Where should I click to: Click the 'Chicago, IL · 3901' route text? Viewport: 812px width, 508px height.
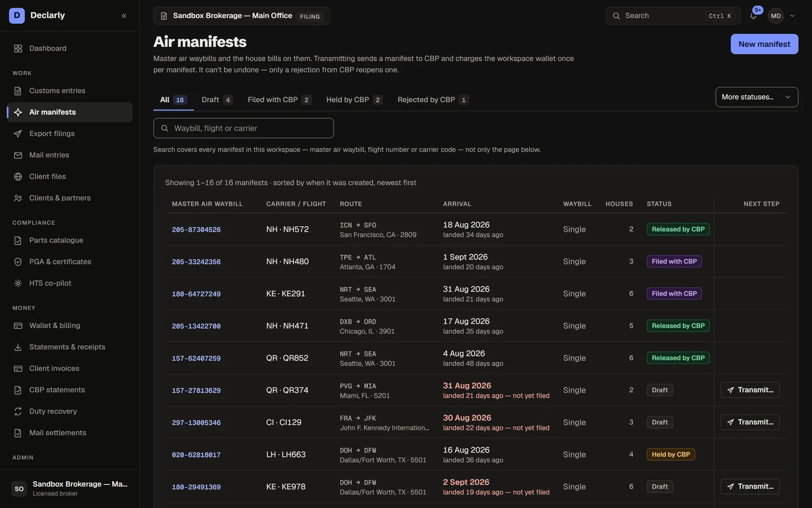(x=367, y=331)
